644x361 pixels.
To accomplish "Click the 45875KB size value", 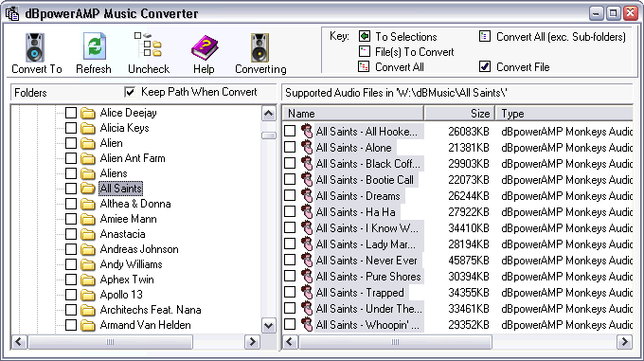I will point(468,260).
